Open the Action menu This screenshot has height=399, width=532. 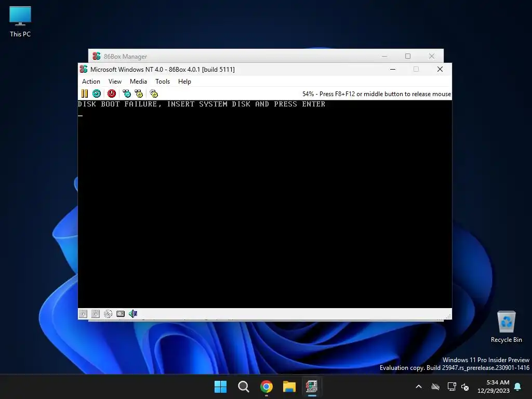[x=91, y=82]
